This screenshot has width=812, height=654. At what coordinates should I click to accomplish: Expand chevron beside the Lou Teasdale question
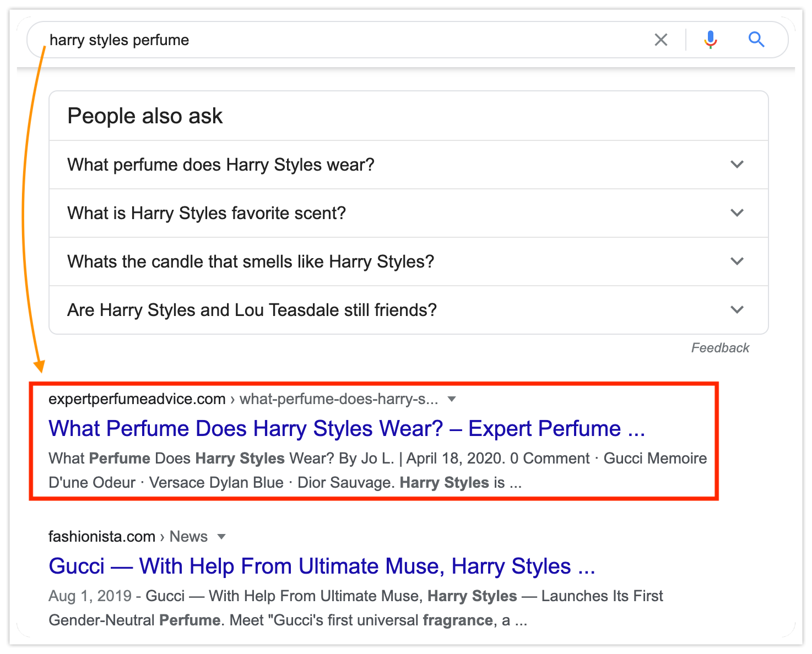click(737, 310)
